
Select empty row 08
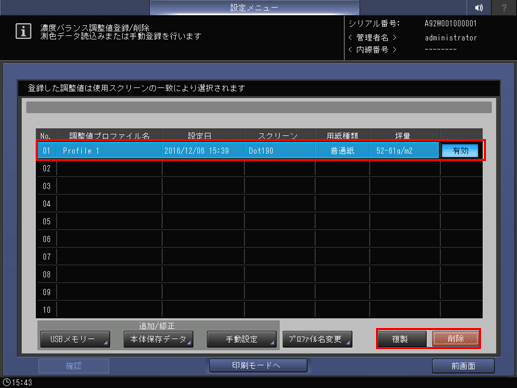coord(259,274)
